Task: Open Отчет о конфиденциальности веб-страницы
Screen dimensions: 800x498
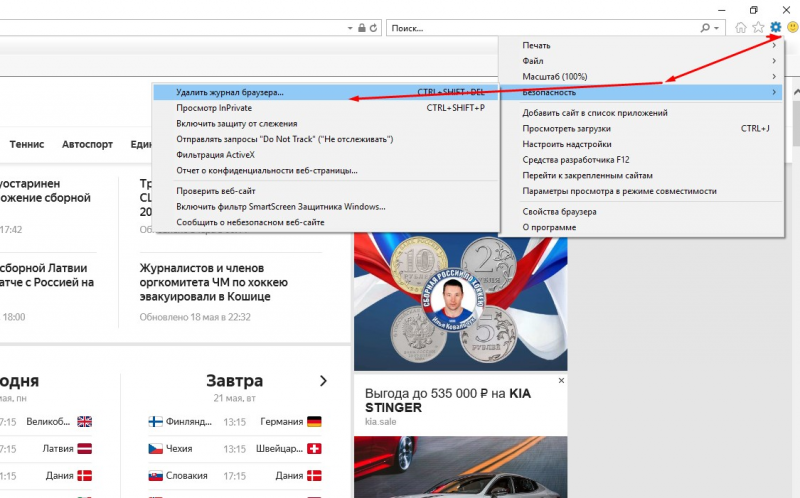Action: point(326,170)
